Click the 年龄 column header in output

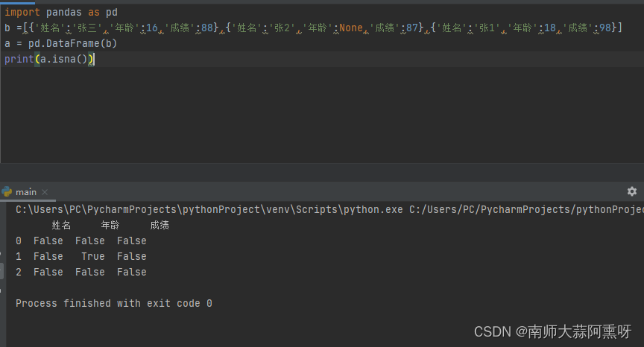[110, 225]
